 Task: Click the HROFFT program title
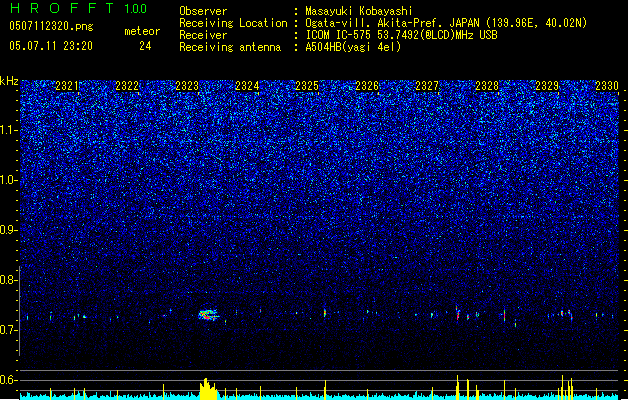(x=62, y=8)
